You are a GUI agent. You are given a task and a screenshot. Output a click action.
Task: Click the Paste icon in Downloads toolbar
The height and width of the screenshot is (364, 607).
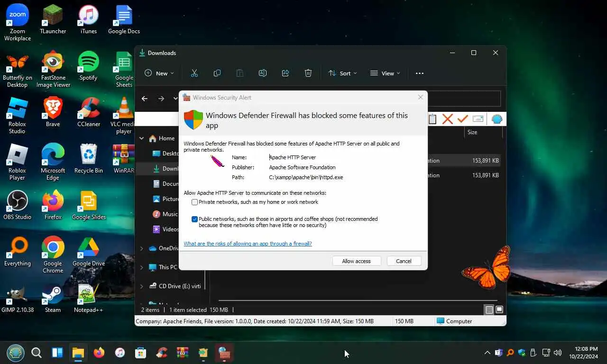tap(240, 73)
